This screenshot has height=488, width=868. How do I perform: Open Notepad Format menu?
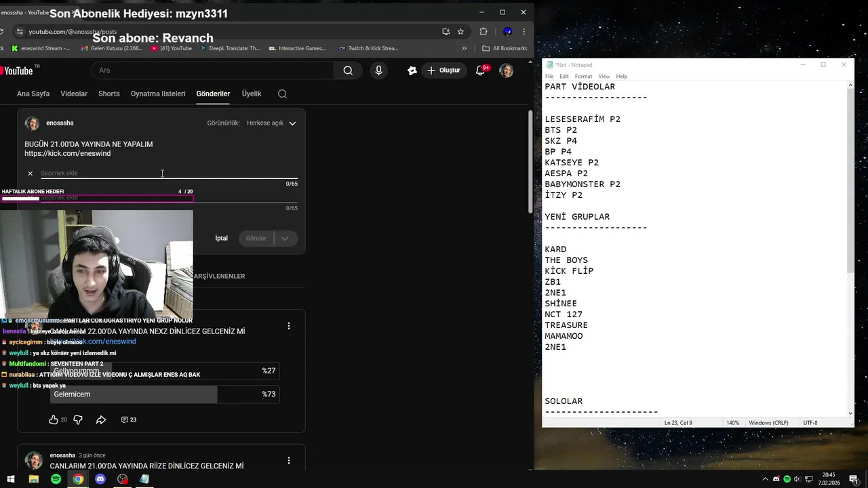[x=583, y=76]
